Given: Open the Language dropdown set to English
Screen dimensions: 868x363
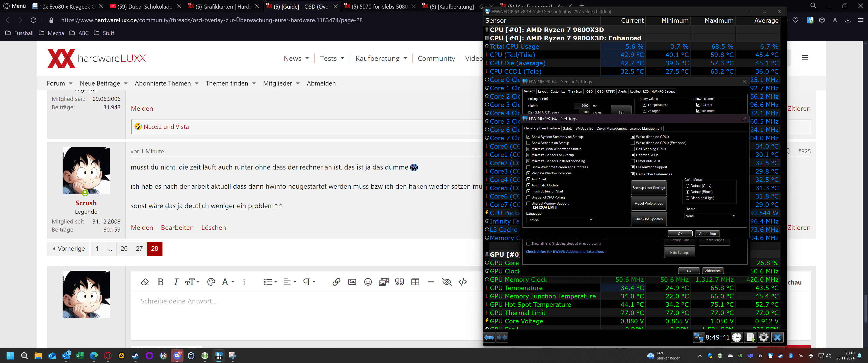Looking at the screenshot, I should [560, 220].
